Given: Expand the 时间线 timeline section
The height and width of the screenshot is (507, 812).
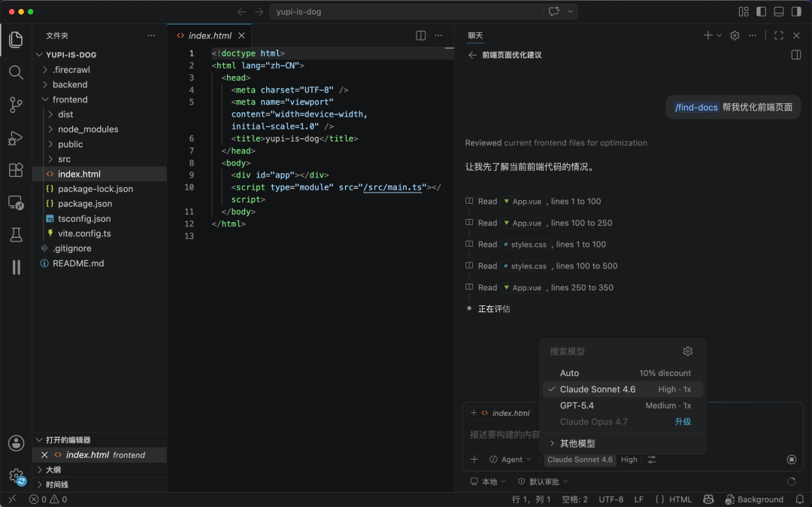Looking at the screenshot, I should [99, 484].
